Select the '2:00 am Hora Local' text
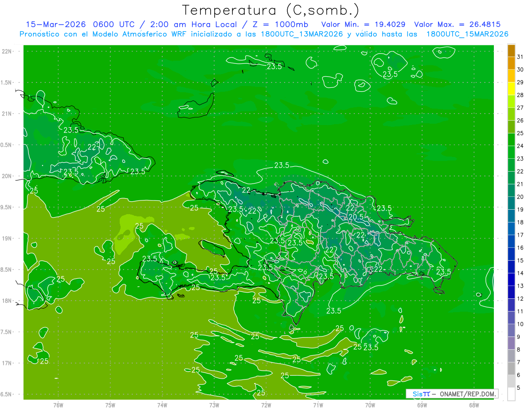This screenshot has width=532, height=411. [196, 24]
